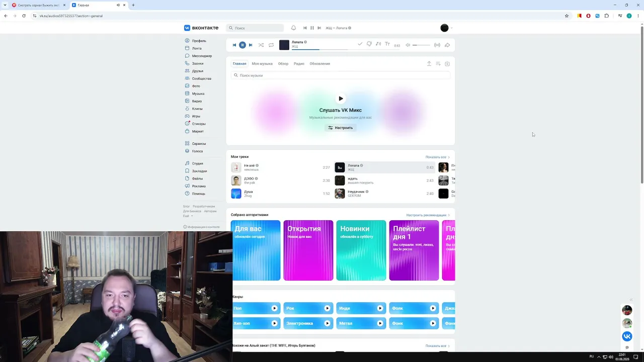
Task: Open Друзья in the left sidebar
Action: point(194,71)
